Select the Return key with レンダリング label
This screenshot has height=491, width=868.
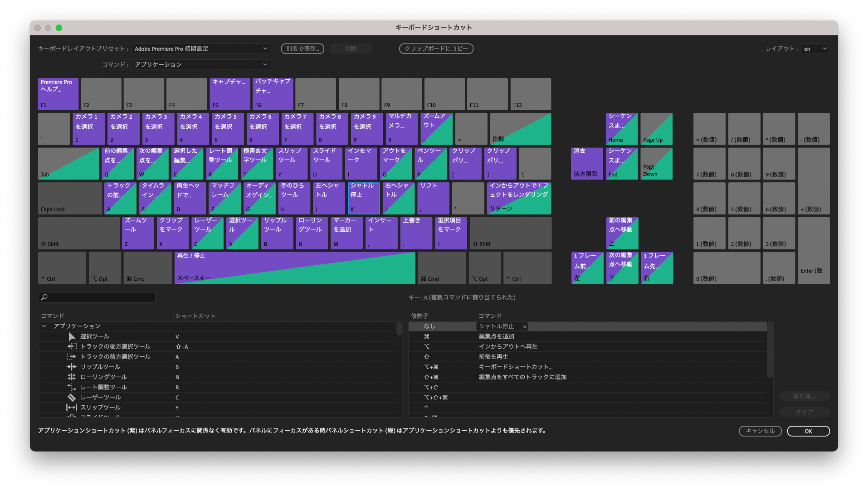519,198
